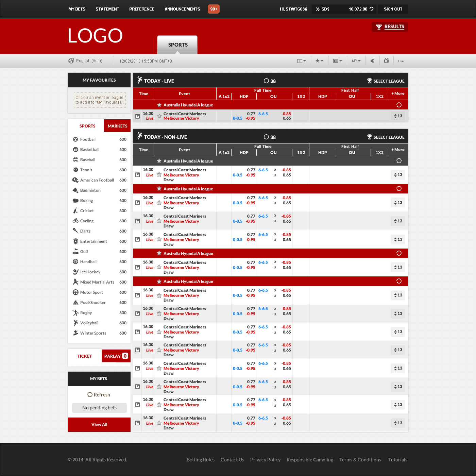The width and height of the screenshot is (476, 476).
Task: Choose the Rugby player icon
Action: pos(75,313)
